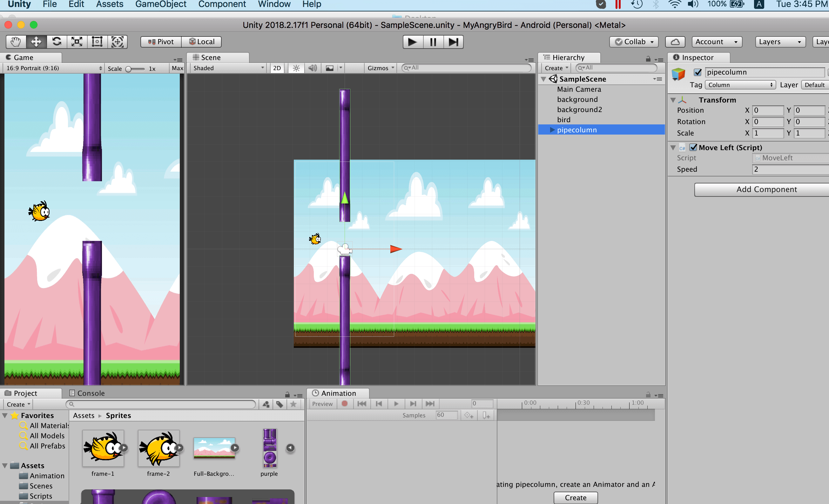
Task: Open the Shaded draw mode dropdown
Action: pyautogui.click(x=228, y=68)
